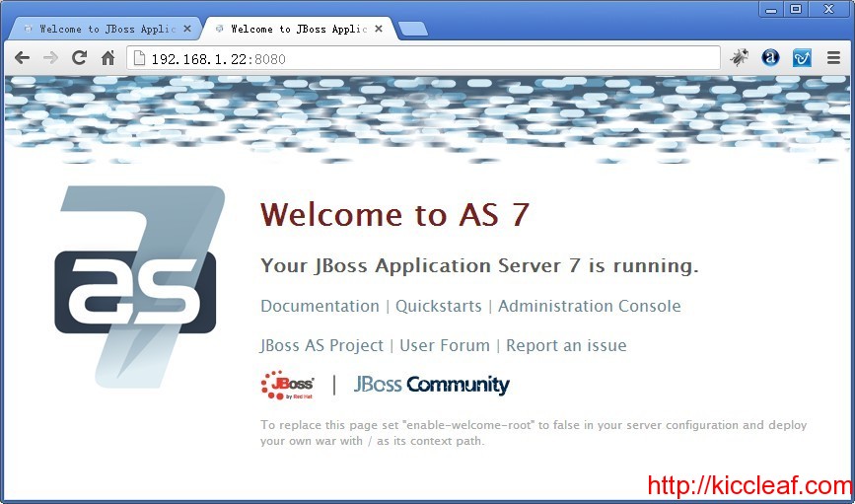
Task: Close the first browser tab
Action: coord(187,29)
